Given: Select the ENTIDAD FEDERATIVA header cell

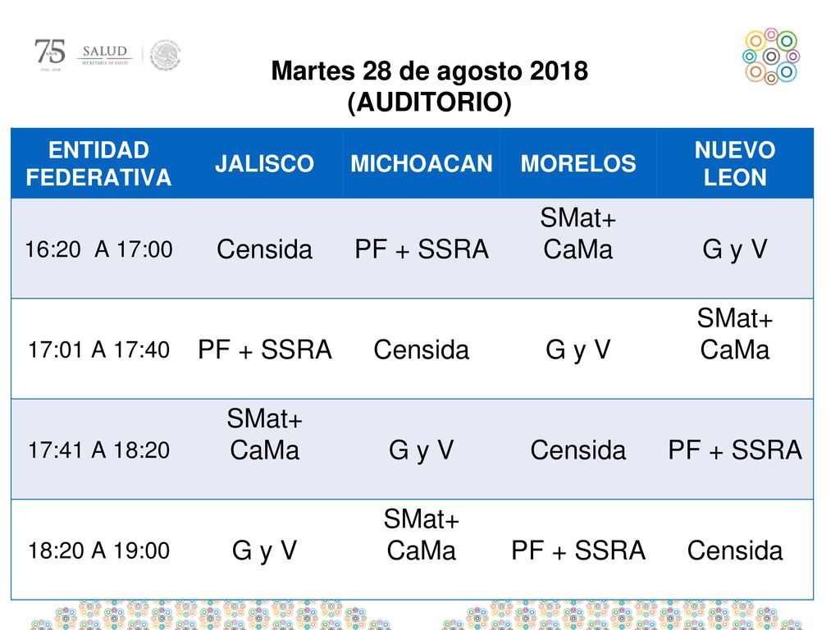Looking at the screenshot, I should pos(98,163).
